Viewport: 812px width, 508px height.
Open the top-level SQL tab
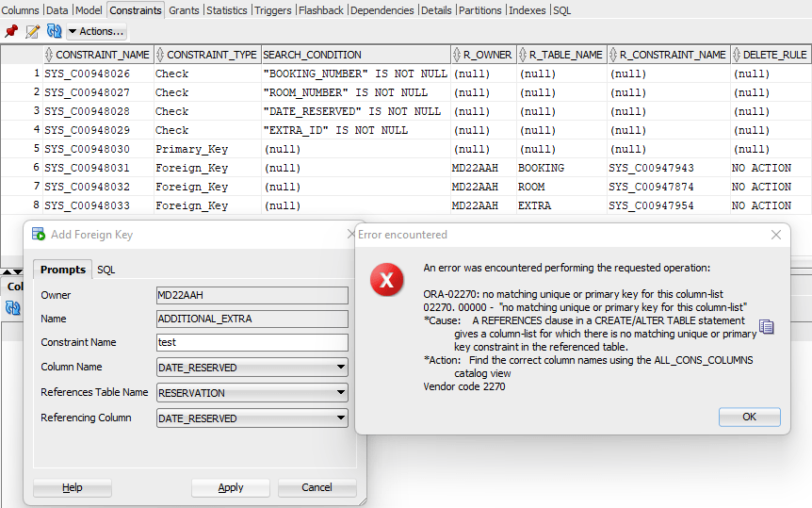tap(561, 10)
